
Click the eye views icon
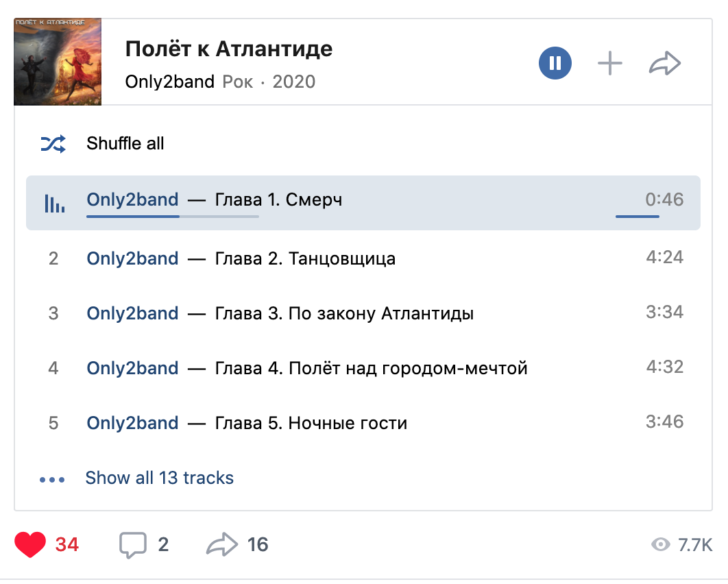point(660,545)
